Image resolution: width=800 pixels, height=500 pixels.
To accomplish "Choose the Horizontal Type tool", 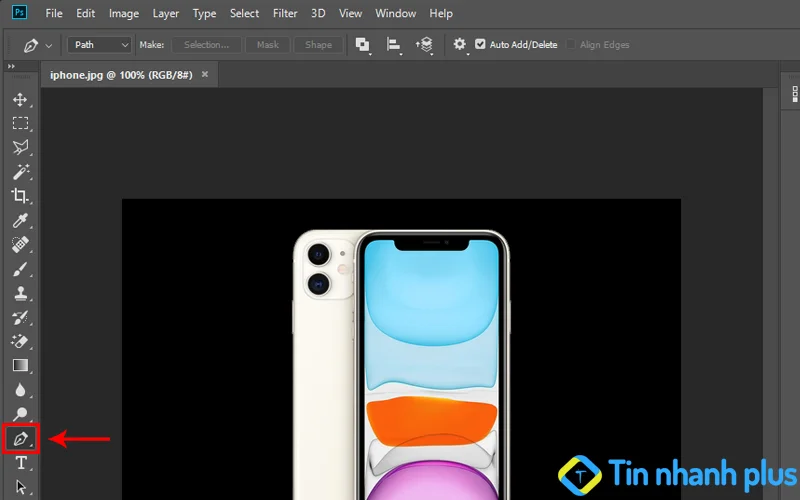I will click(x=20, y=463).
